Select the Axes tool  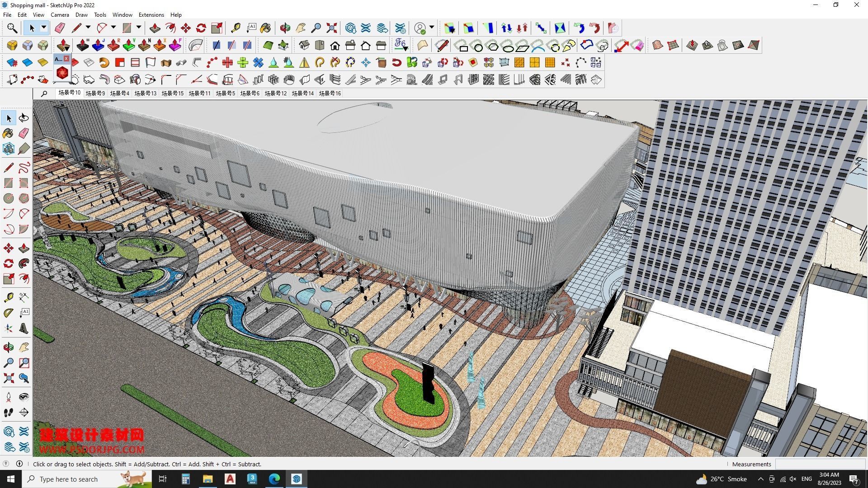click(x=9, y=328)
